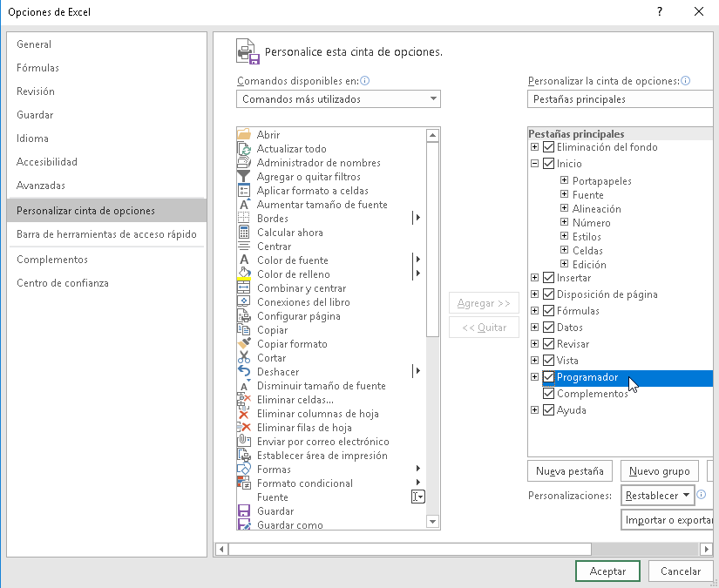The height and width of the screenshot is (588, 719).
Task: Toggle the Fórmulas tab checkbox in the tree
Action: click(x=548, y=311)
